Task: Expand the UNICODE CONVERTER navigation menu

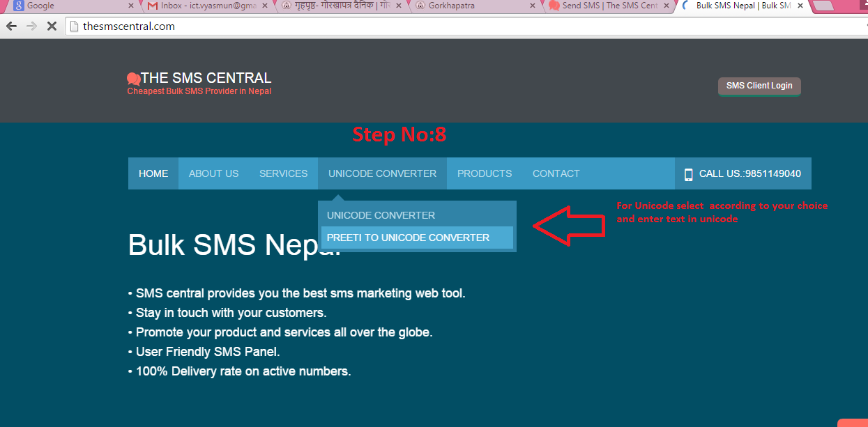Action: pos(382,173)
